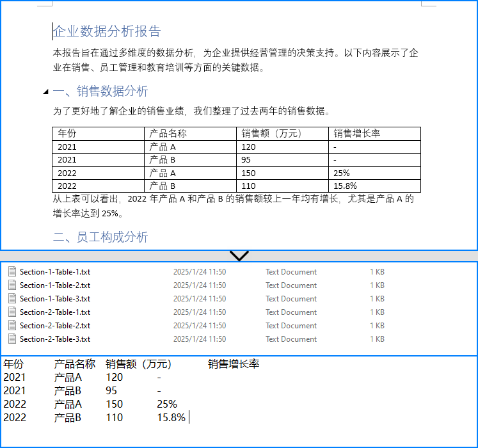
Task: Click the 15.8% growth cell in Word table
Action: 374,186
